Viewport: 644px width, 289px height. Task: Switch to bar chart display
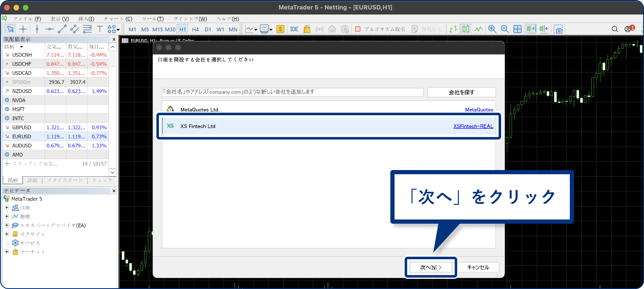[453, 29]
